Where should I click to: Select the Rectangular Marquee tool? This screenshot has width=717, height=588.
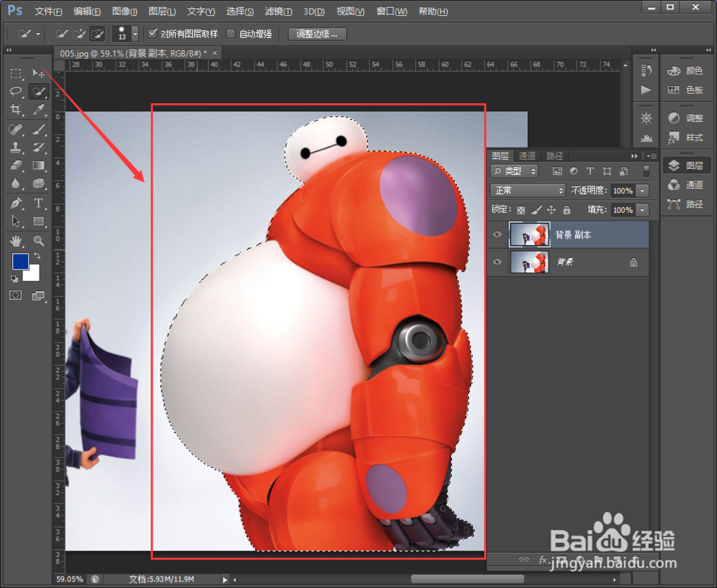pyautogui.click(x=16, y=73)
